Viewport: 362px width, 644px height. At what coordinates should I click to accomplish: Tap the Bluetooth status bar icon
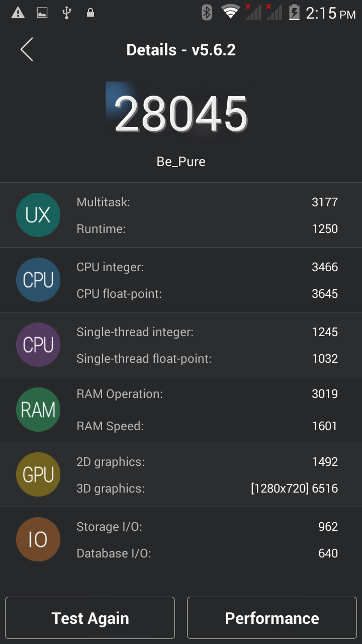(x=207, y=13)
